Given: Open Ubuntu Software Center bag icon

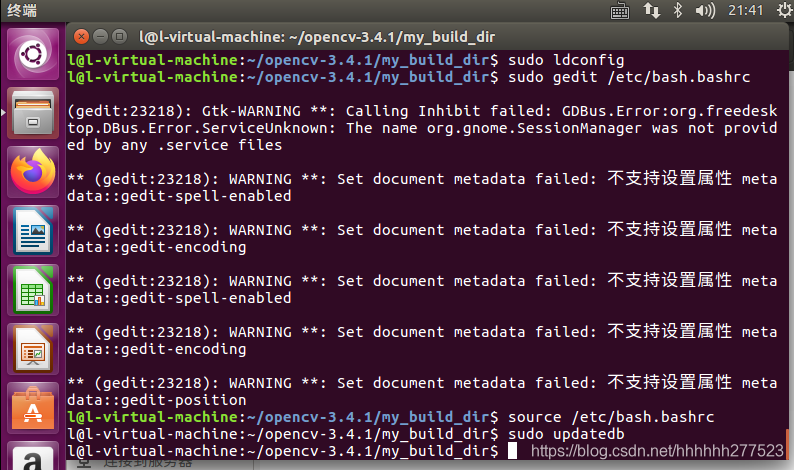Looking at the screenshot, I should tap(33, 408).
